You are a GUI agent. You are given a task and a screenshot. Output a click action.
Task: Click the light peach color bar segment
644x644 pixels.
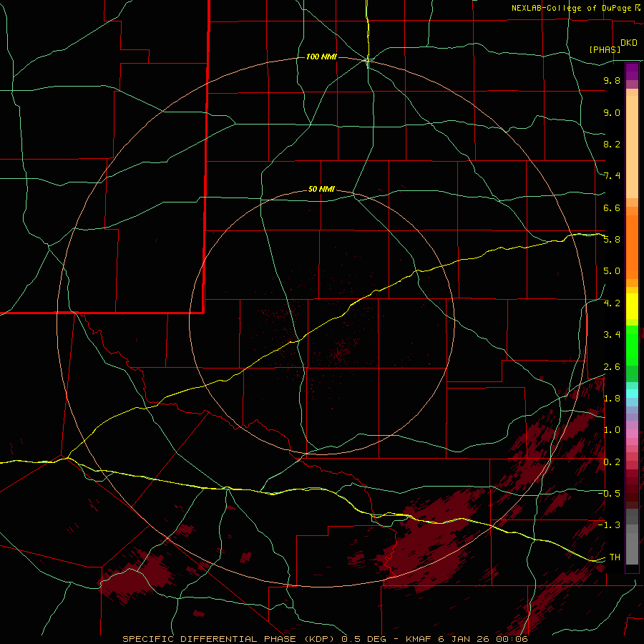632,147
